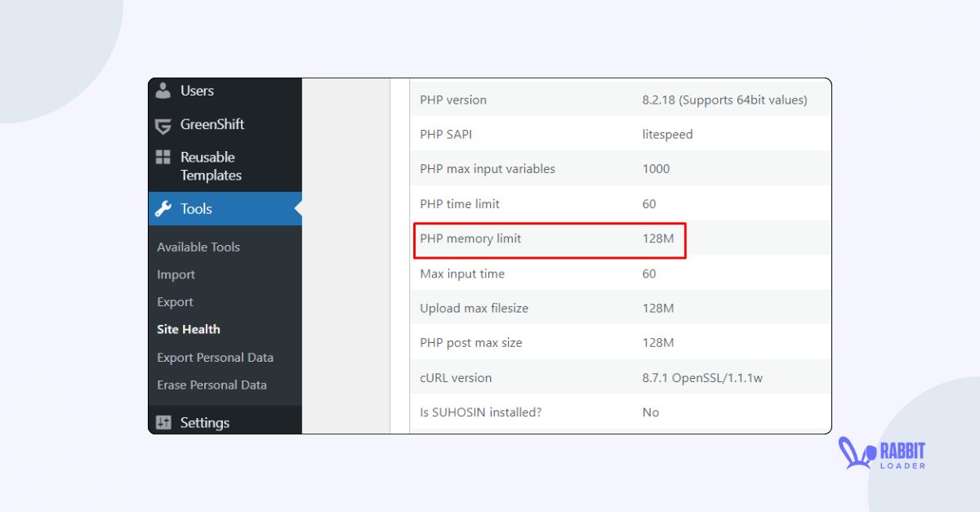Image resolution: width=980 pixels, height=512 pixels.
Task: Open Settings using the gear icon
Action: [x=163, y=422]
